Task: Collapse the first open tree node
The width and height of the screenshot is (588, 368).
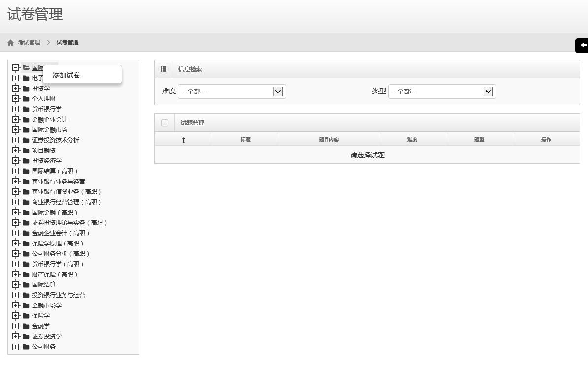Action: 16,68
